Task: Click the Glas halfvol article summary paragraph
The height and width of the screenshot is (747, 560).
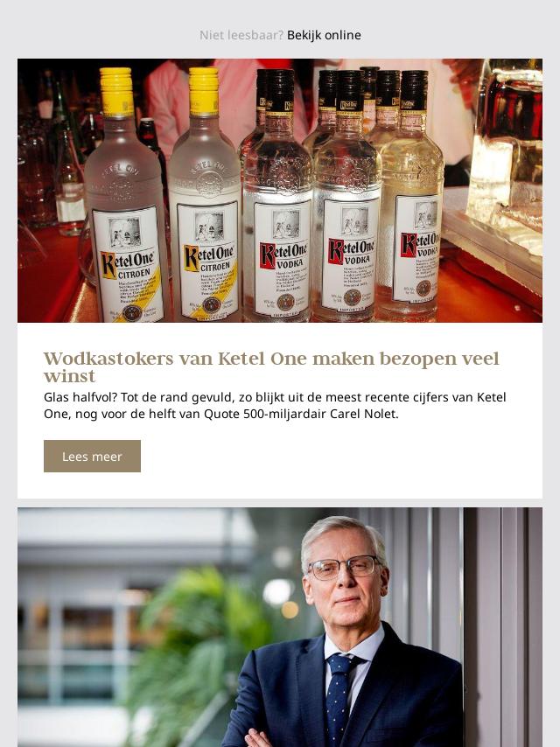Action: click(275, 405)
